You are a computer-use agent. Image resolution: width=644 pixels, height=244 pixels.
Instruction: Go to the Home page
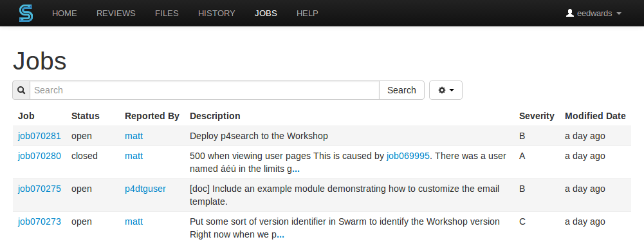tap(64, 13)
